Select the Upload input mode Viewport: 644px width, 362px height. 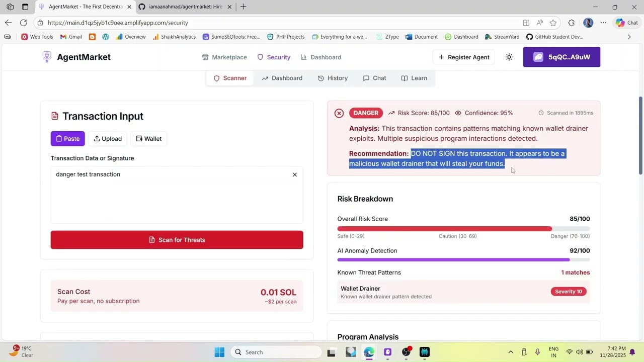[108, 139]
